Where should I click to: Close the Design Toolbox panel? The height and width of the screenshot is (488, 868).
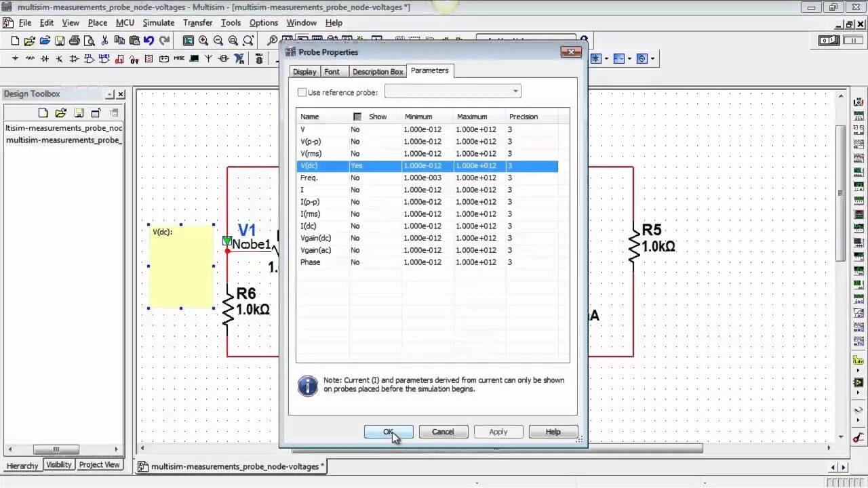click(x=121, y=94)
